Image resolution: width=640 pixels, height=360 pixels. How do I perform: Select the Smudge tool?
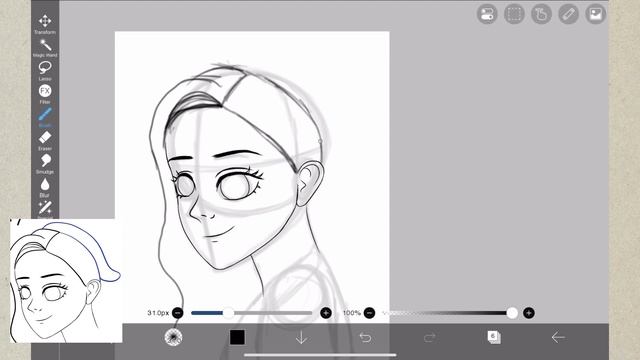click(45, 164)
